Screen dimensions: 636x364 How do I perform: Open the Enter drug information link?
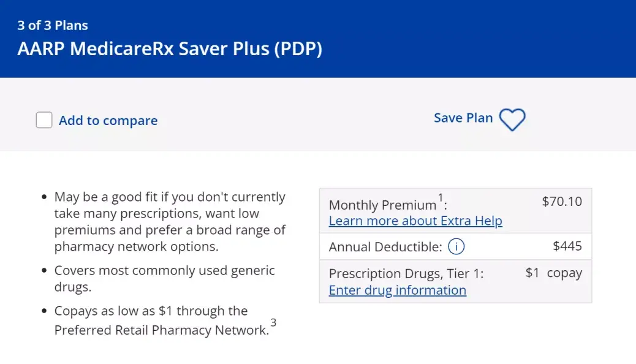pyautogui.click(x=398, y=290)
